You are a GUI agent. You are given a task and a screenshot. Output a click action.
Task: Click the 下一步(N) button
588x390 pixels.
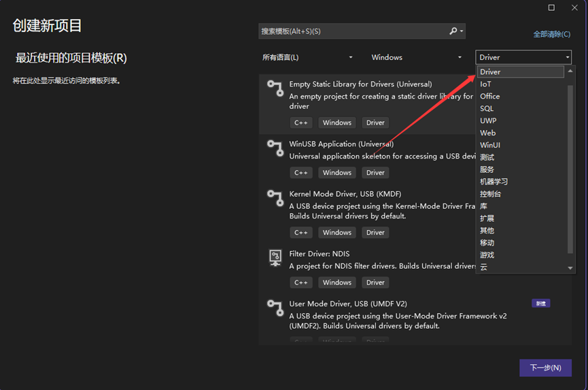click(x=546, y=368)
